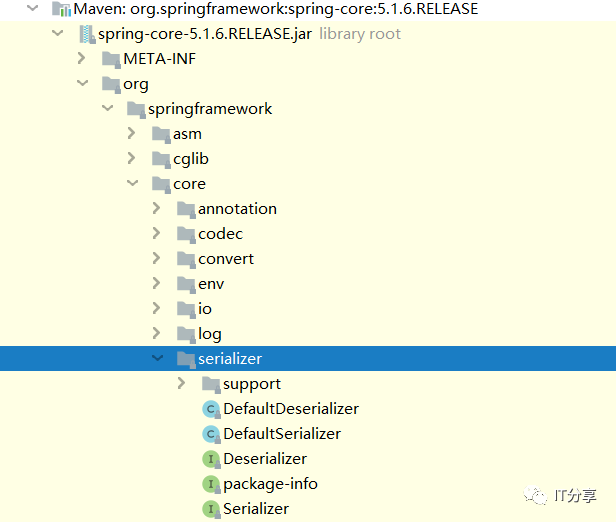Screen dimensions: 616x522
Task: Click the interface icon of Deserializer
Action: (x=211, y=459)
